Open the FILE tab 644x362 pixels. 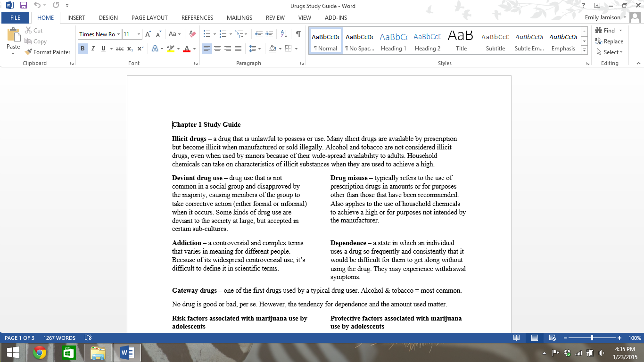coord(15,18)
